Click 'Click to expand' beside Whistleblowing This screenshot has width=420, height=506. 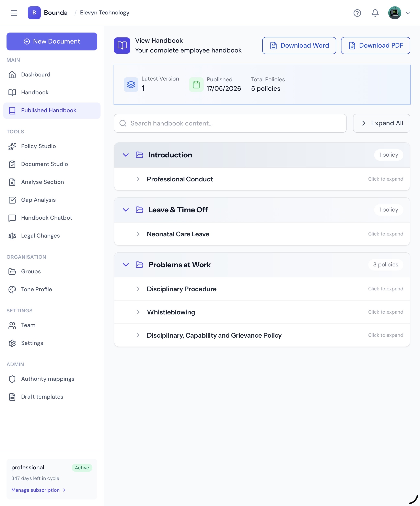coord(386,312)
